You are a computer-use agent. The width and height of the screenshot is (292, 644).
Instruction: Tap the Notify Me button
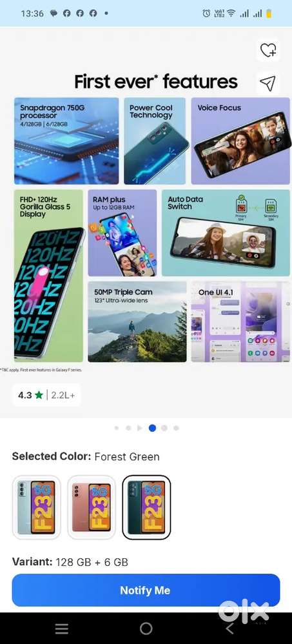click(x=146, y=590)
